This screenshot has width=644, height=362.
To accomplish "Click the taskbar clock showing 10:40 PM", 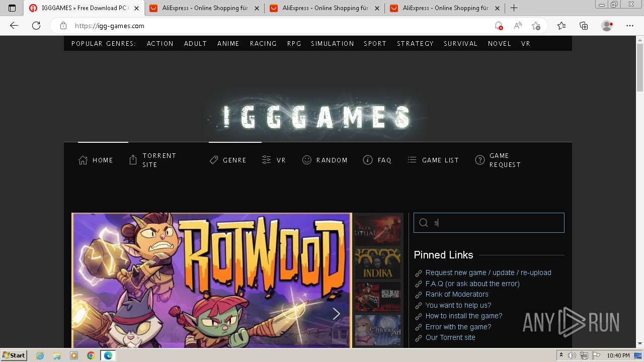I will coord(618,355).
